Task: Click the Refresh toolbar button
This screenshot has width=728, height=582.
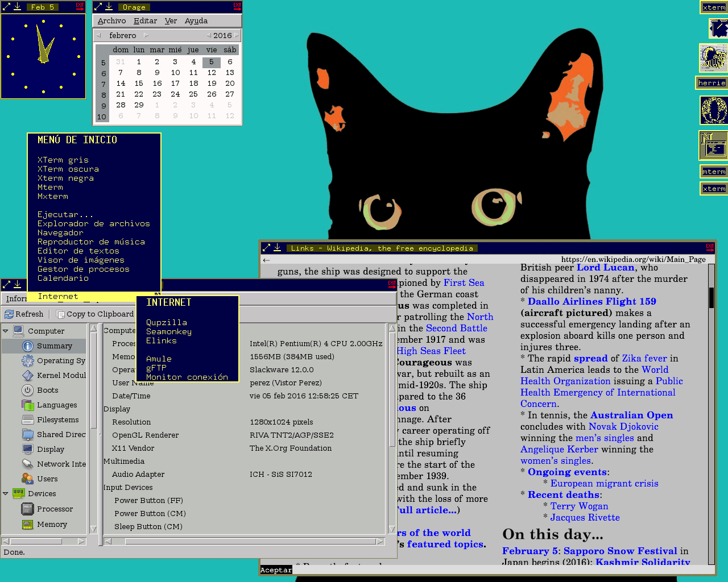Action: coord(24,314)
